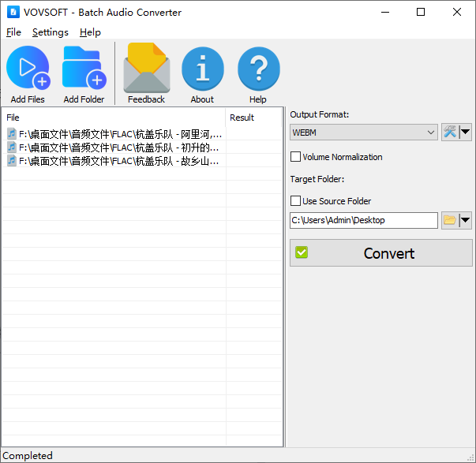
Task: Click the About info icon
Action: (x=202, y=69)
